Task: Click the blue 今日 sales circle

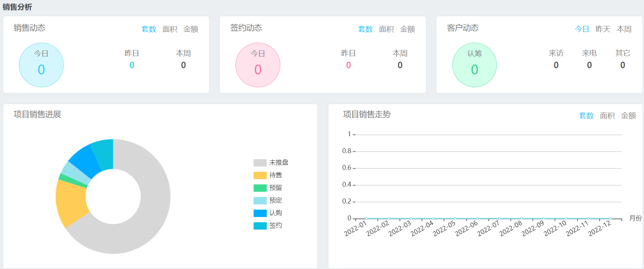Action: [x=41, y=65]
